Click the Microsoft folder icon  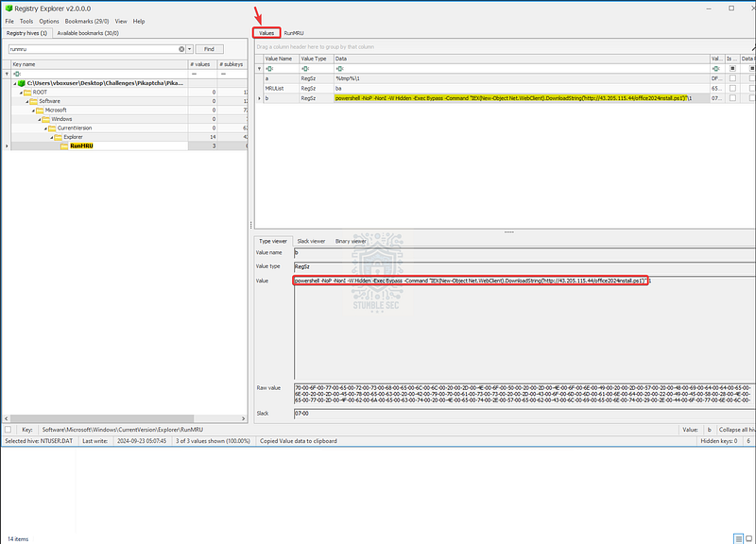[40, 110]
